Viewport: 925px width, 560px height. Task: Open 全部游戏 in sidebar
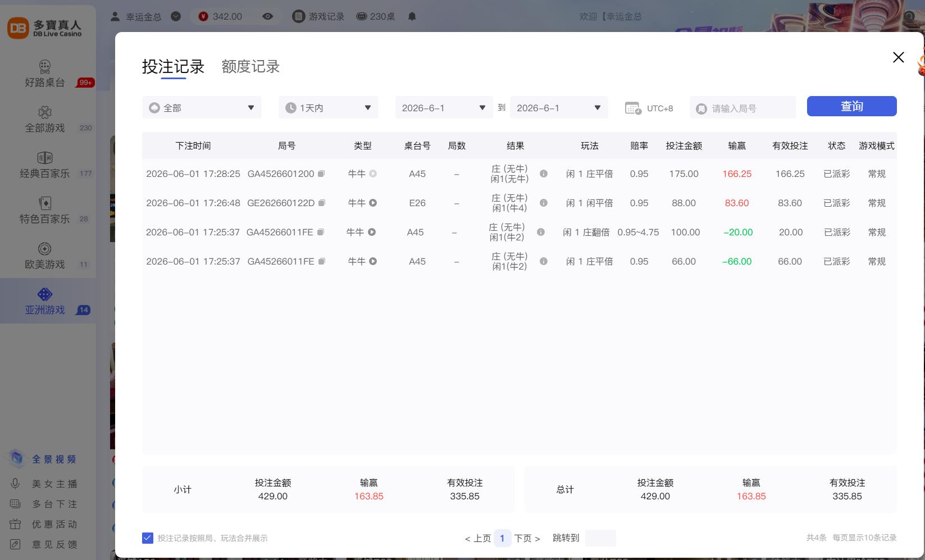click(x=45, y=120)
